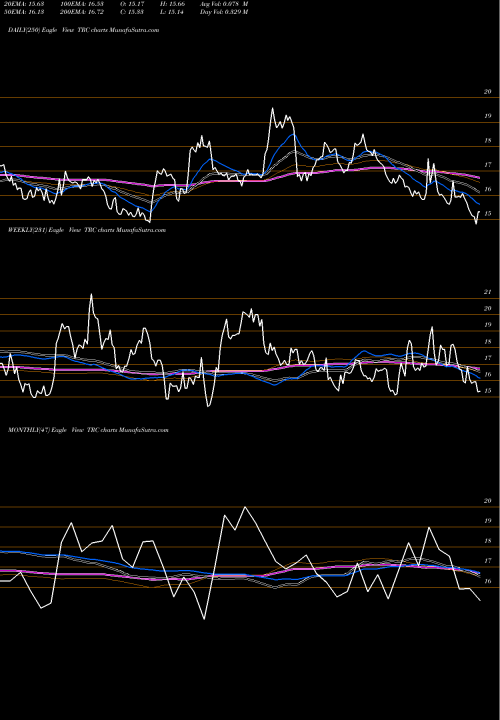The width and height of the screenshot is (500, 720).
Task: Click the MONTHLY(47) chart title
Action: (88, 430)
